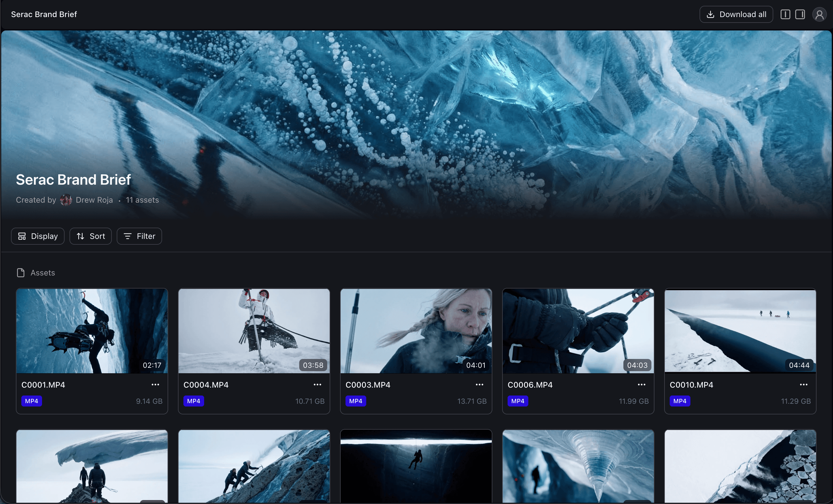Toggle the left panel layout view
This screenshot has width=833, height=504.
tap(785, 14)
